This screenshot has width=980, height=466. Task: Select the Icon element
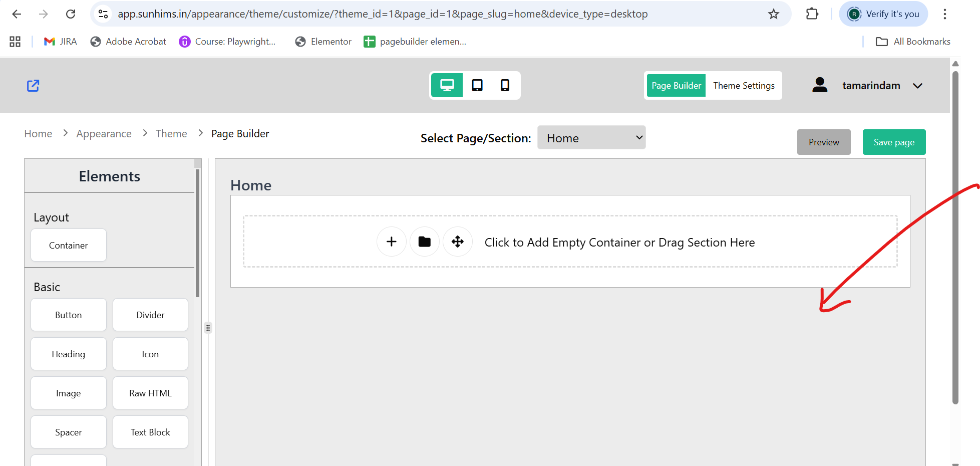(150, 354)
